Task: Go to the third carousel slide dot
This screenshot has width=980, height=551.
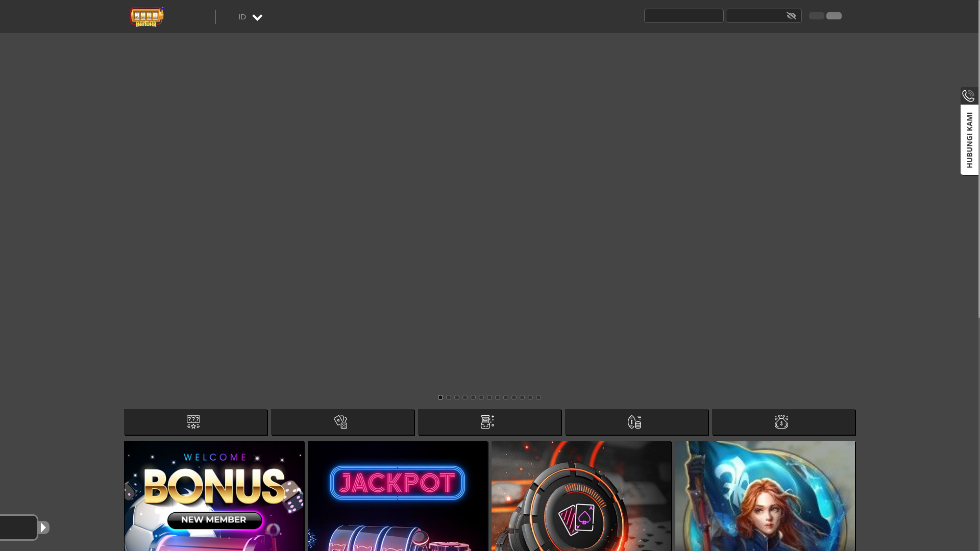Action: click(457, 397)
